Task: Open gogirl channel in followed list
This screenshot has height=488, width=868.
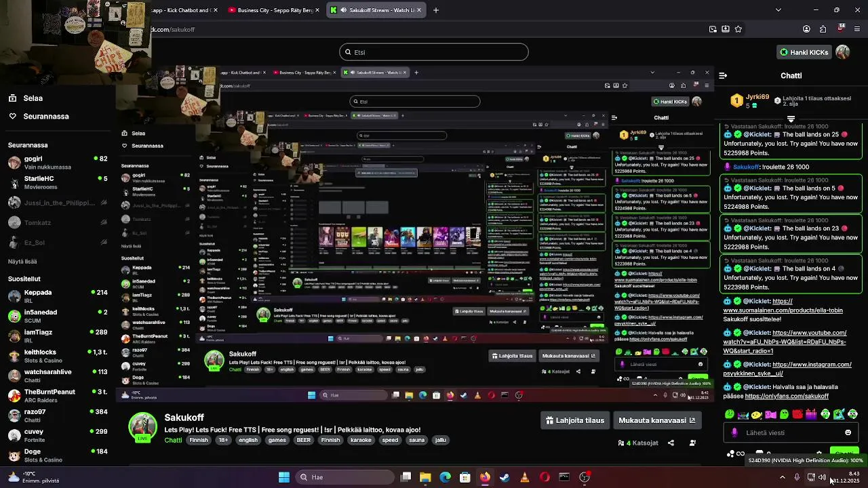Action: (58, 163)
